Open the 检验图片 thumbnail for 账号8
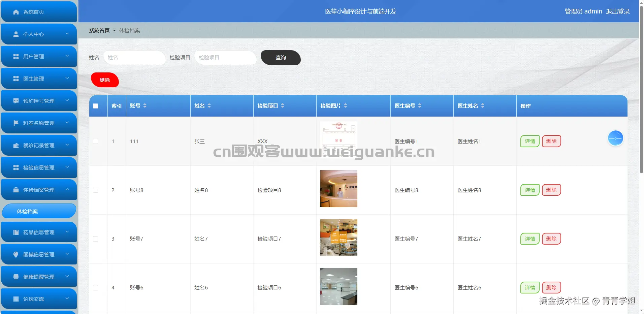This screenshot has width=644, height=314. tap(339, 189)
